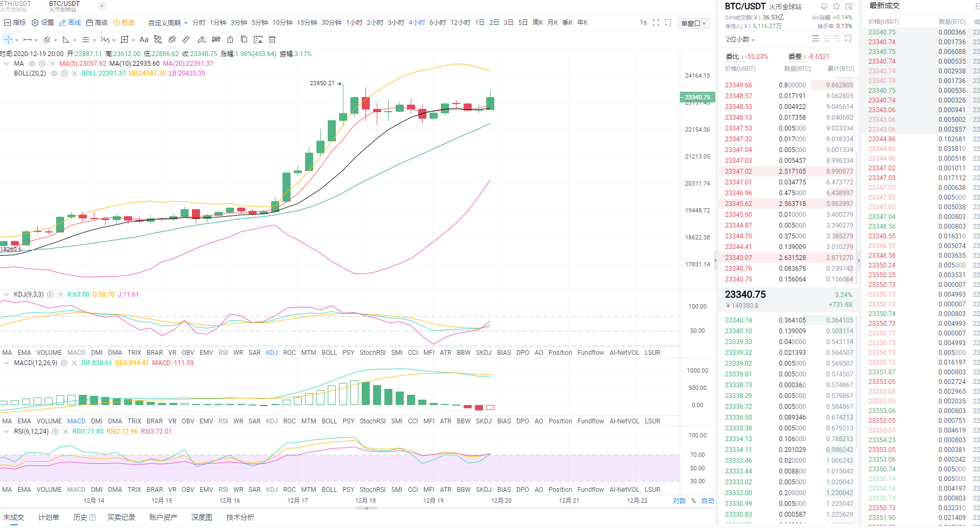Select the ruler measurement tool
This screenshot has height=528, width=980.
pyautogui.click(x=186, y=40)
